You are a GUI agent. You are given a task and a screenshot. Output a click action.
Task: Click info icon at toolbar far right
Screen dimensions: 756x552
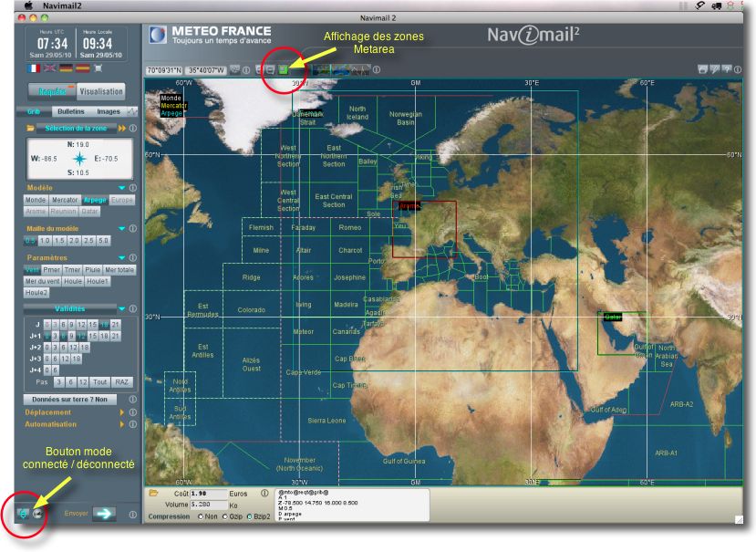tap(737, 69)
